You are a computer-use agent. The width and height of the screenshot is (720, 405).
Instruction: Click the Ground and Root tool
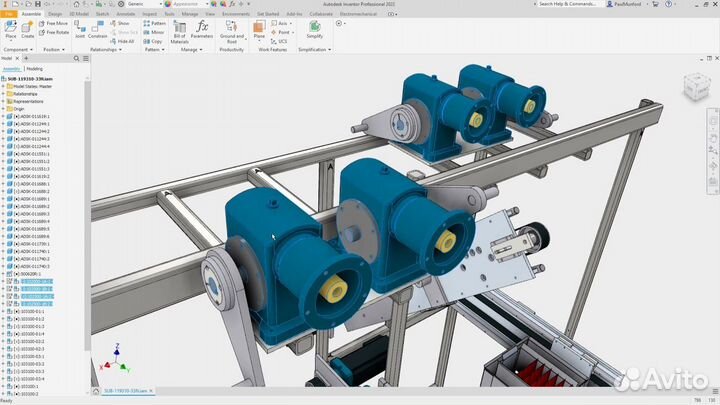(x=232, y=31)
